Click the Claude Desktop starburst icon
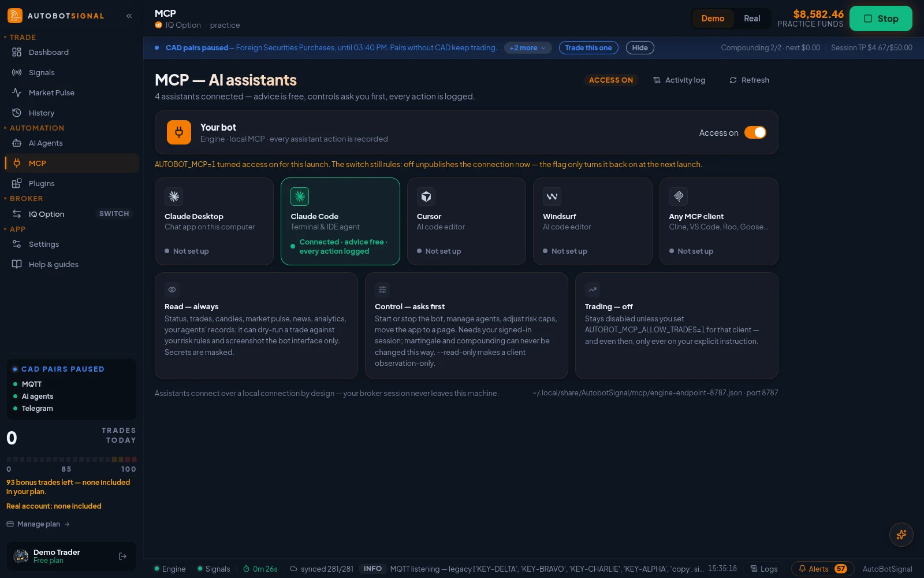The width and height of the screenshot is (924, 578). (x=174, y=197)
